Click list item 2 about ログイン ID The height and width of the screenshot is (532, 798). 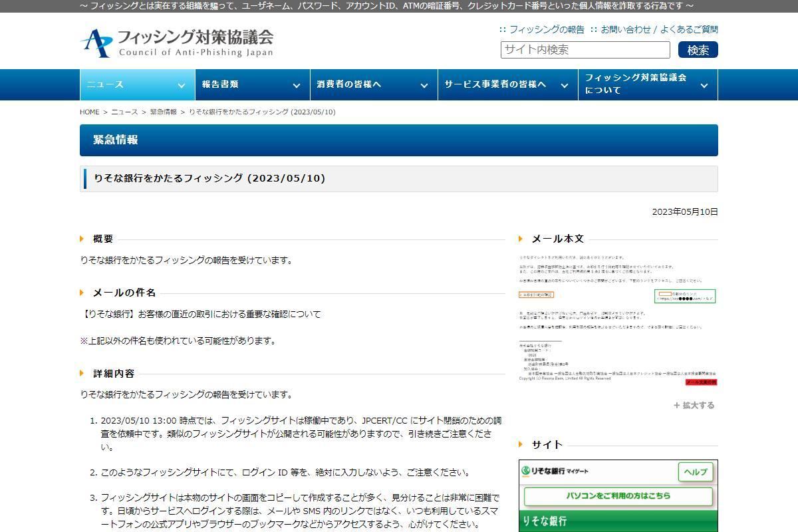click(285, 472)
